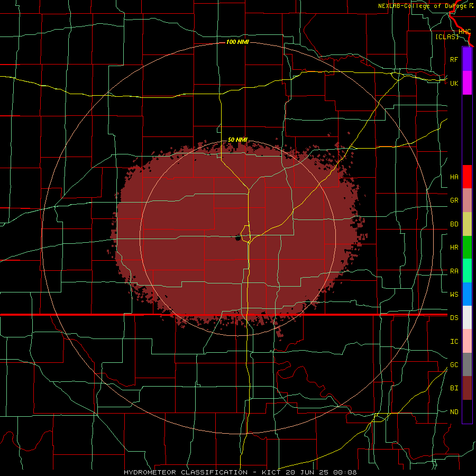Select the dark green HR legend swatch
476x476 pixels.
point(467,248)
